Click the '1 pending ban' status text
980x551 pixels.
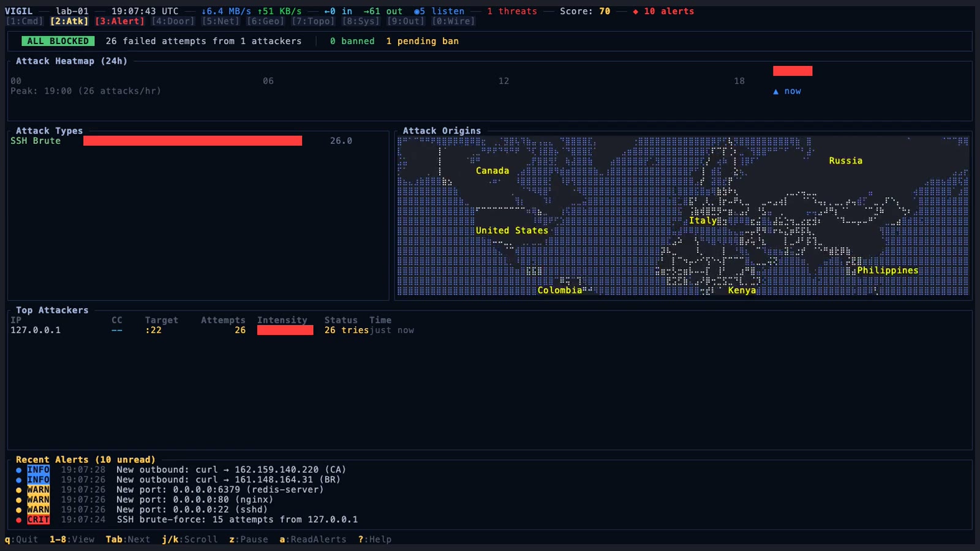422,41
